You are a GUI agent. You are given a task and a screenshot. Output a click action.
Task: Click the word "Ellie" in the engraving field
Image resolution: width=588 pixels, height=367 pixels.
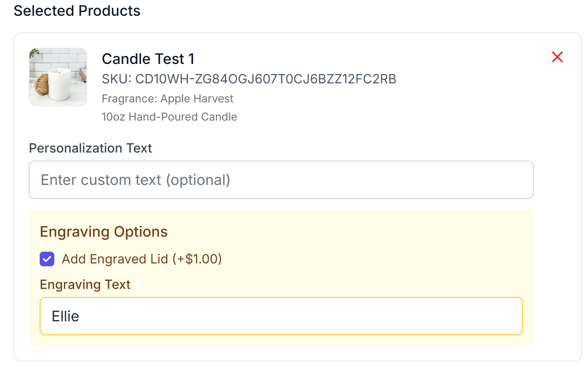pos(65,316)
